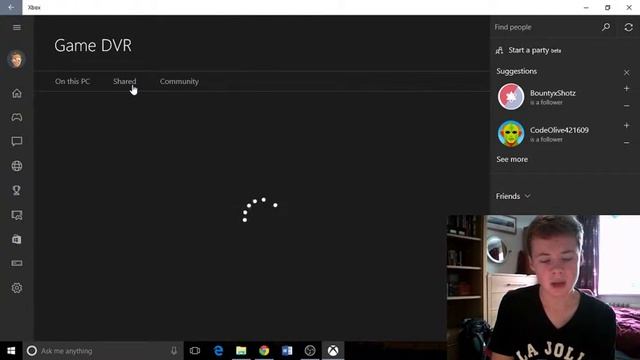This screenshot has height=360, width=640.
Task: Open My games controller icon
Action: [x=17, y=118]
